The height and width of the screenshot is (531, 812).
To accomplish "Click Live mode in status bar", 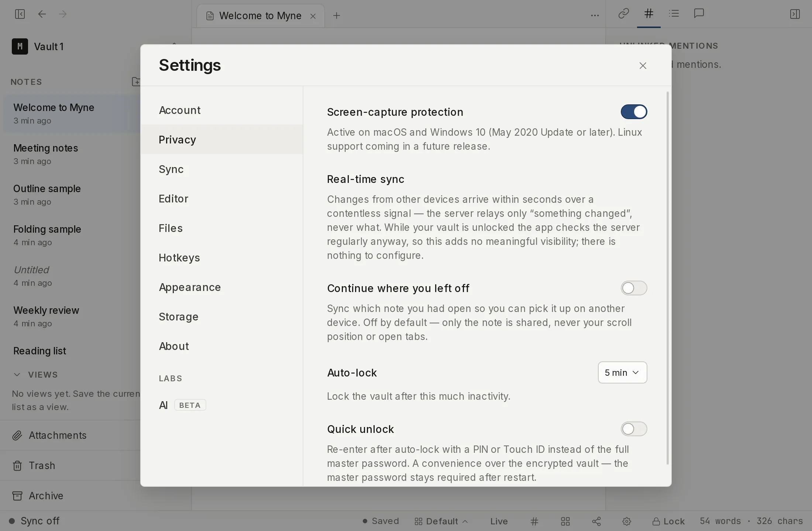I will click(x=499, y=521).
